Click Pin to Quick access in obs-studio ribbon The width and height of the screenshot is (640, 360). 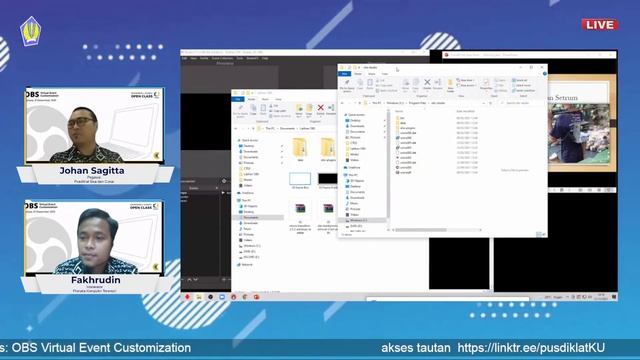347,85
